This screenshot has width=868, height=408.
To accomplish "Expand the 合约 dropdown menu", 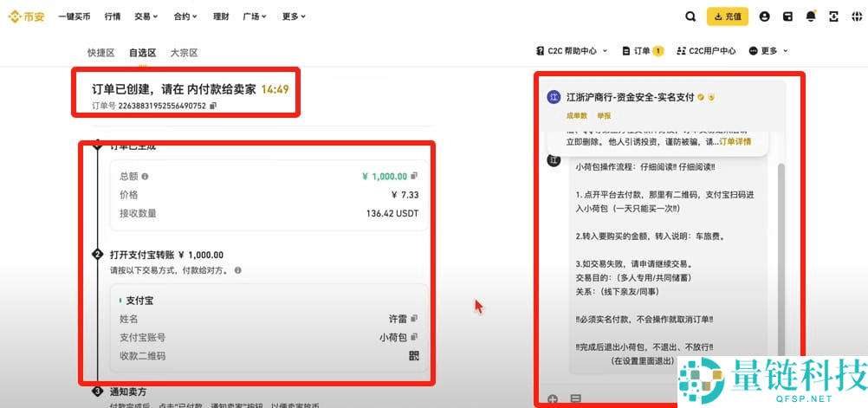I will [185, 16].
